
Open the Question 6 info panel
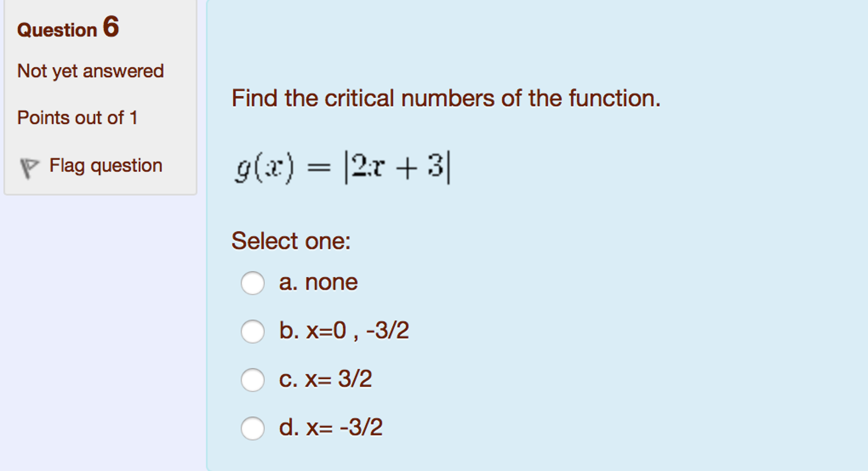click(68, 29)
